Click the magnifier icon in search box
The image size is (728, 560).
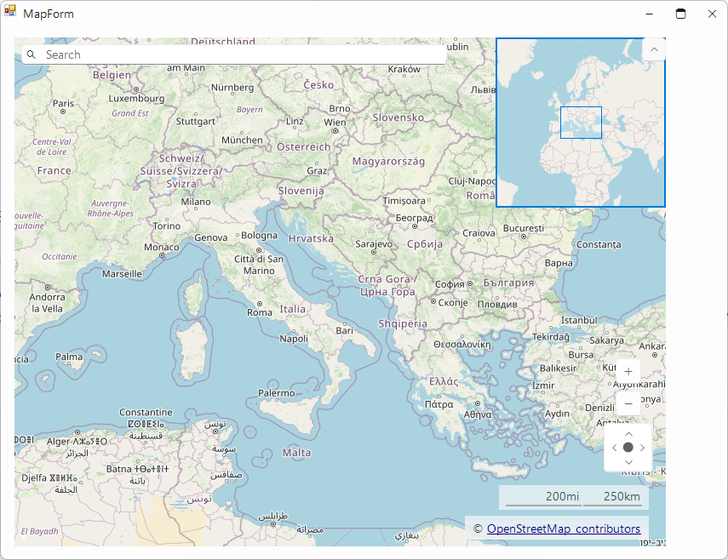(32, 54)
